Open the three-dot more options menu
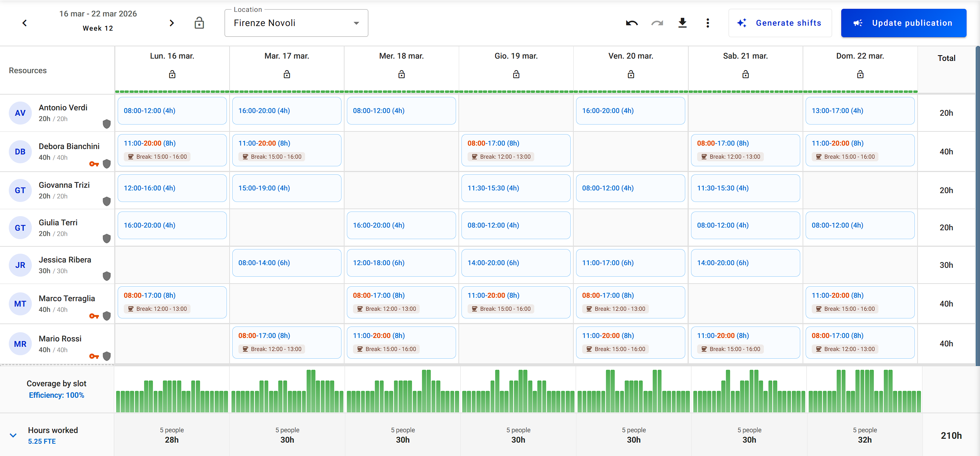980x456 pixels. [x=708, y=23]
